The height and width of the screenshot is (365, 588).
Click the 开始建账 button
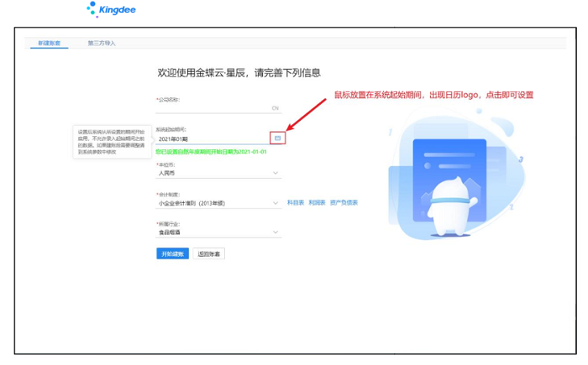172,253
